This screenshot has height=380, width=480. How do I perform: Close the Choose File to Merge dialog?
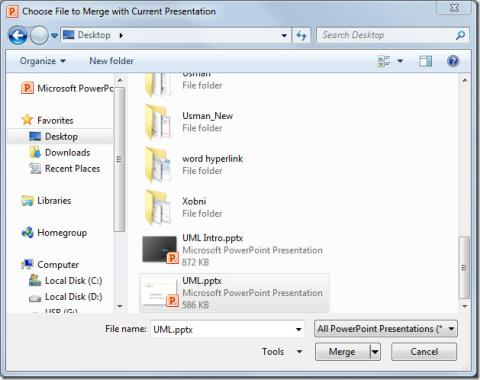tap(454, 8)
